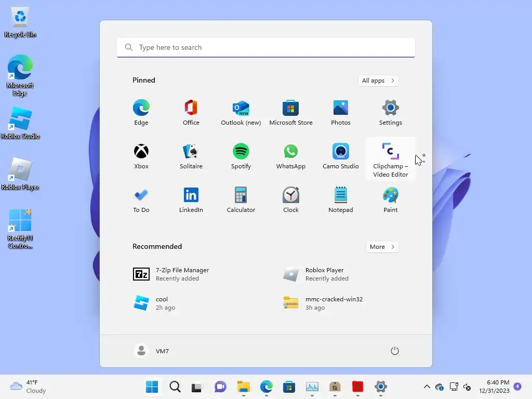The height and width of the screenshot is (399, 532).
Task: Click More in Recommended section
Action: 382,247
